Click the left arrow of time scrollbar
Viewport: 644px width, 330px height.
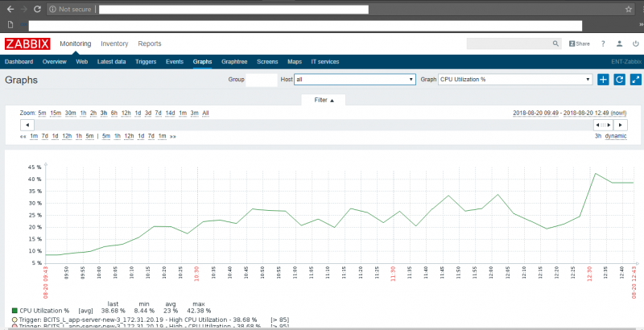pyautogui.click(x=27, y=126)
